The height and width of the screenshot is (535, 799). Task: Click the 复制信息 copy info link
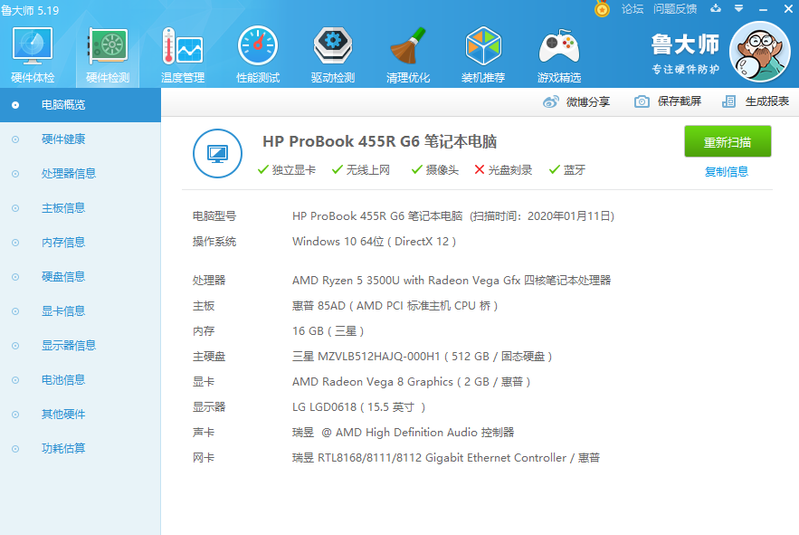(x=726, y=171)
